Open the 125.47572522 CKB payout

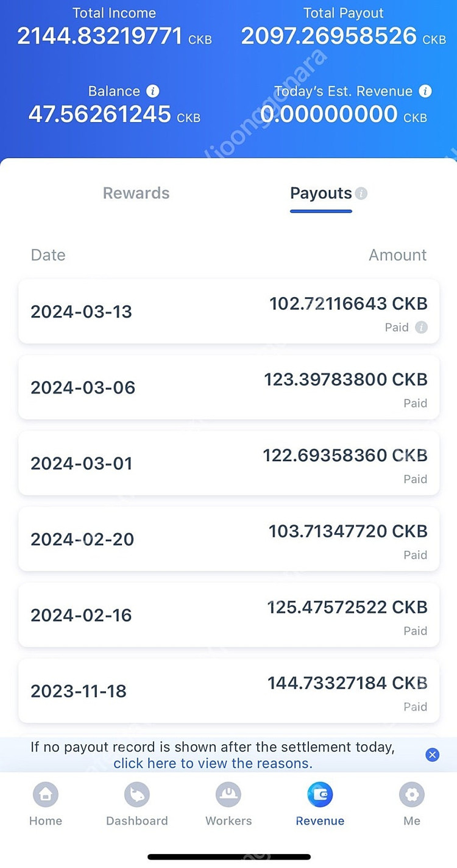[228, 615]
